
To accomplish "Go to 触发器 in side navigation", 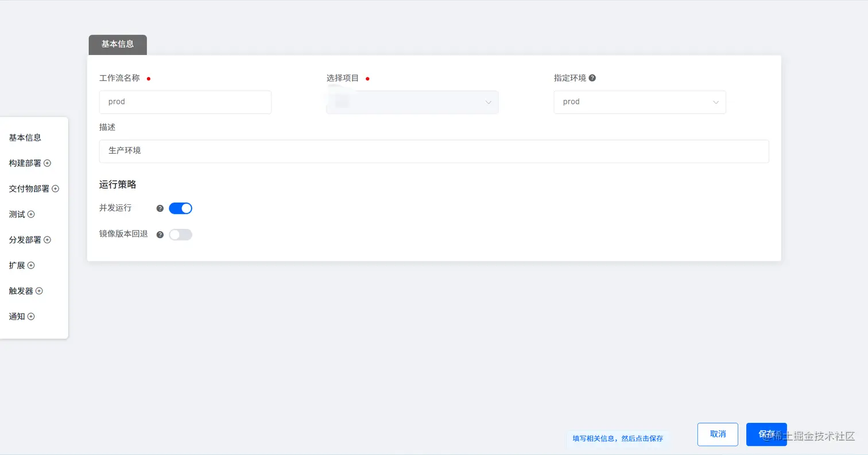I will pos(21,291).
